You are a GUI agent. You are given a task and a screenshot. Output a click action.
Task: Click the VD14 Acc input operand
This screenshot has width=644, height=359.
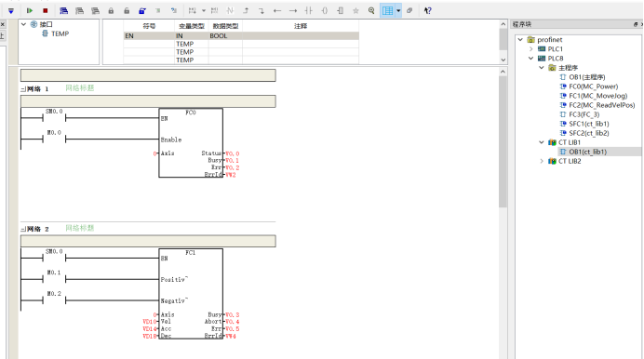[150, 329]
